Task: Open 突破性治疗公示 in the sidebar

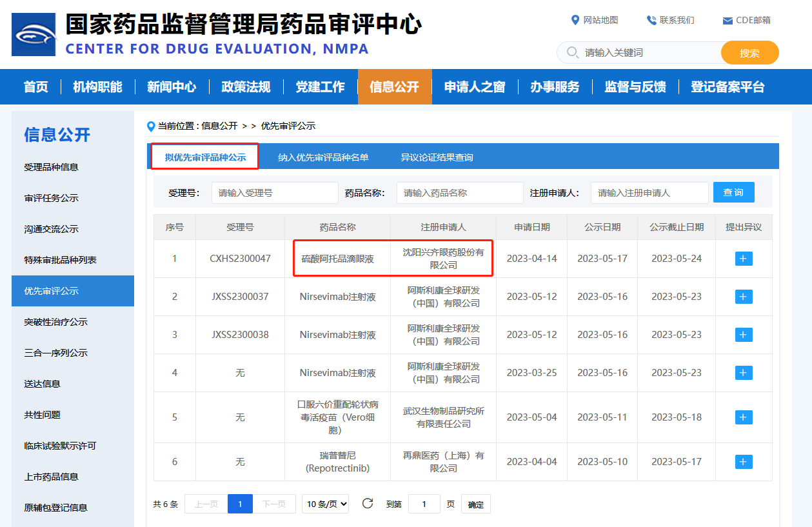Action: click(56, 322)
